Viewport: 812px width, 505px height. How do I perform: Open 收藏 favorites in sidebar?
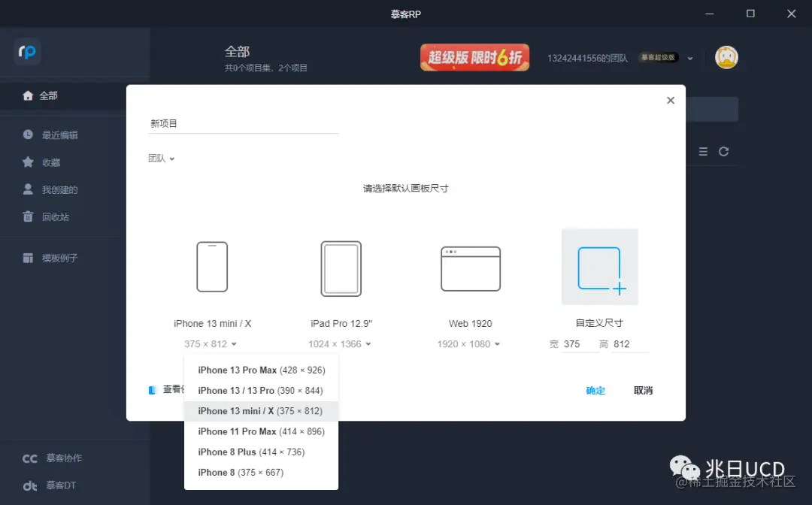41,162
